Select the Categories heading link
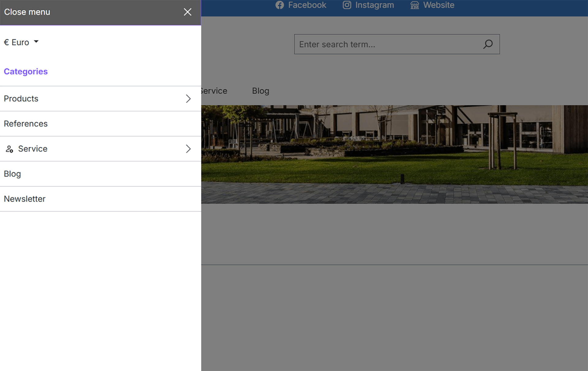This screenshot has width=588, height=371. tap(26, 71)
